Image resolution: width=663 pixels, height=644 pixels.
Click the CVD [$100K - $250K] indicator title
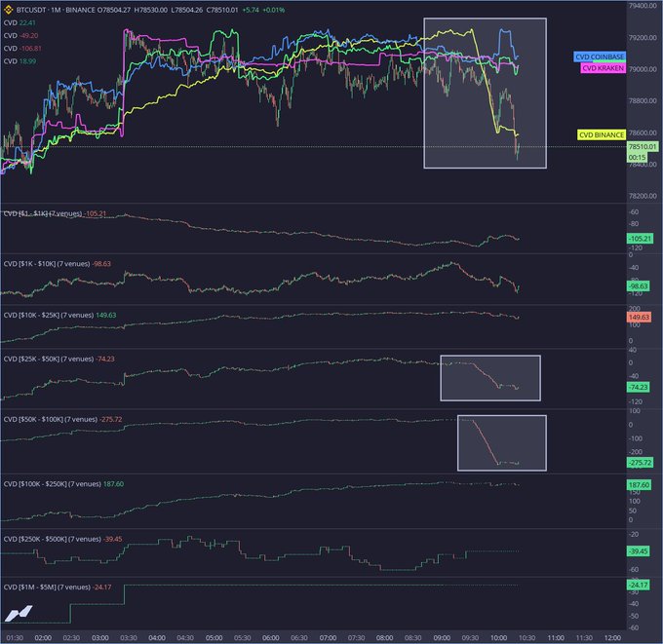pos(52,484)
